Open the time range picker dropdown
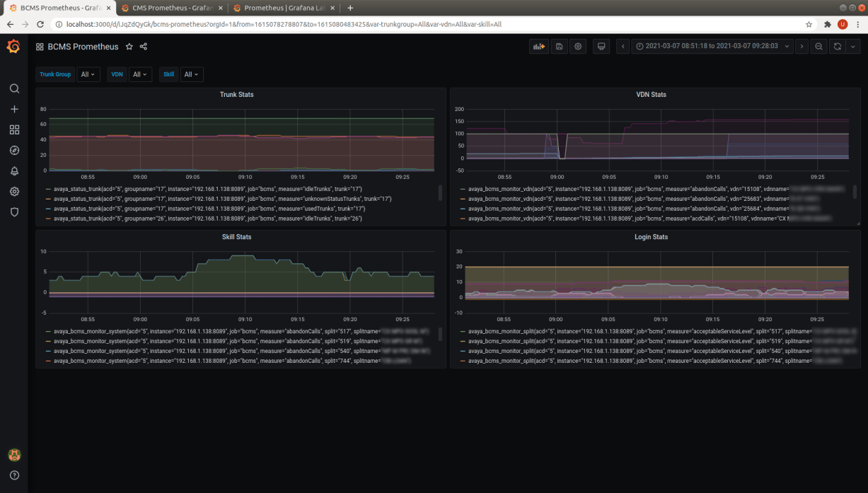This screenshot has height=493, width=868. 712,47
